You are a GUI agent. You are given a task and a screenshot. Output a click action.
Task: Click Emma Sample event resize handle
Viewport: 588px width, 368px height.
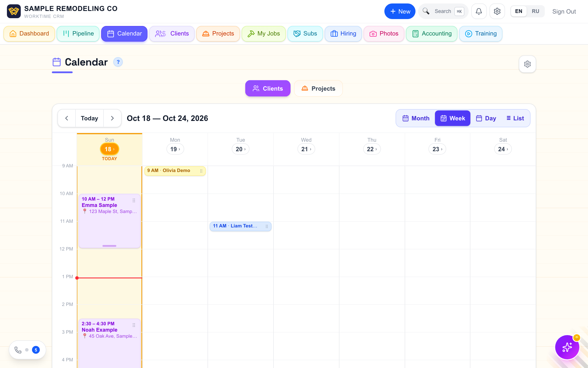click(x=109, y=246)
